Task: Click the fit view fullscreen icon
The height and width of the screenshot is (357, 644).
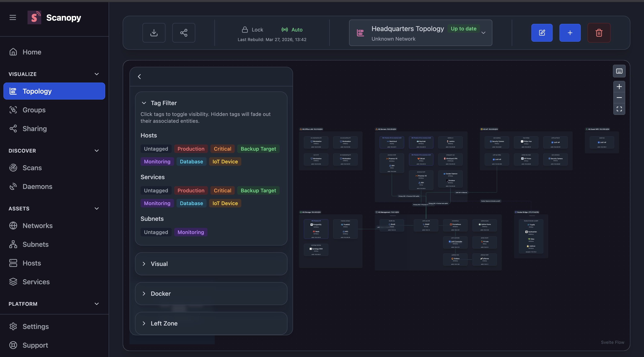Action: click(x=619, y=109)
